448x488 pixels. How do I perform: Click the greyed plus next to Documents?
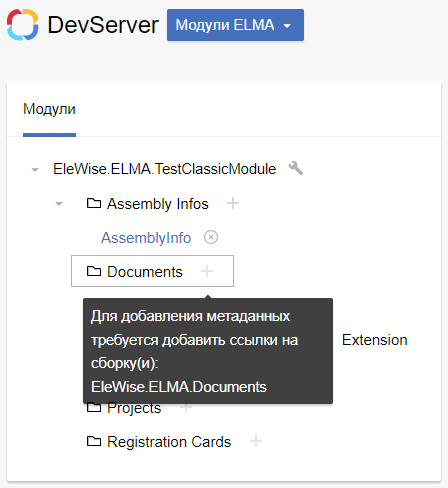click(x=207, y=271)
